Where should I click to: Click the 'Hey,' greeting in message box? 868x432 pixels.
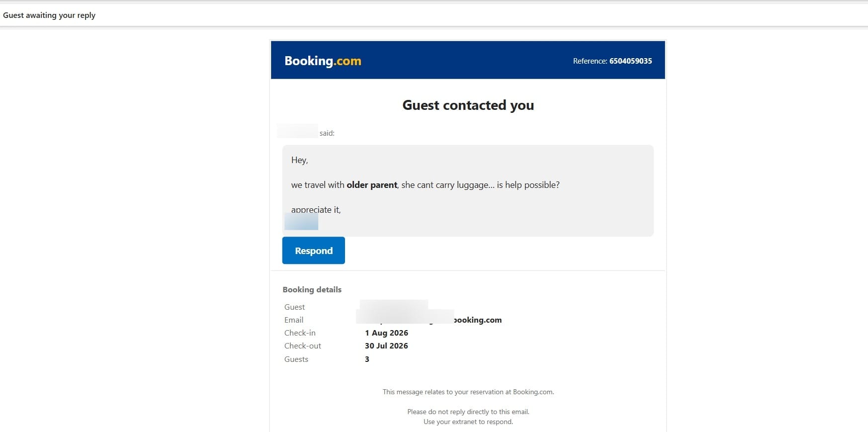[x=299, y=160]
